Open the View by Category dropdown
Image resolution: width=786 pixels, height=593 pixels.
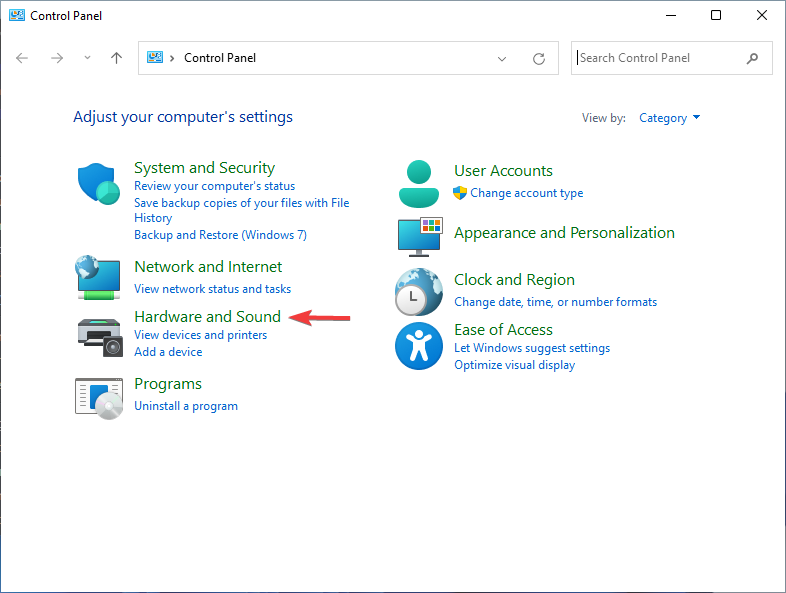click(670, 118)
